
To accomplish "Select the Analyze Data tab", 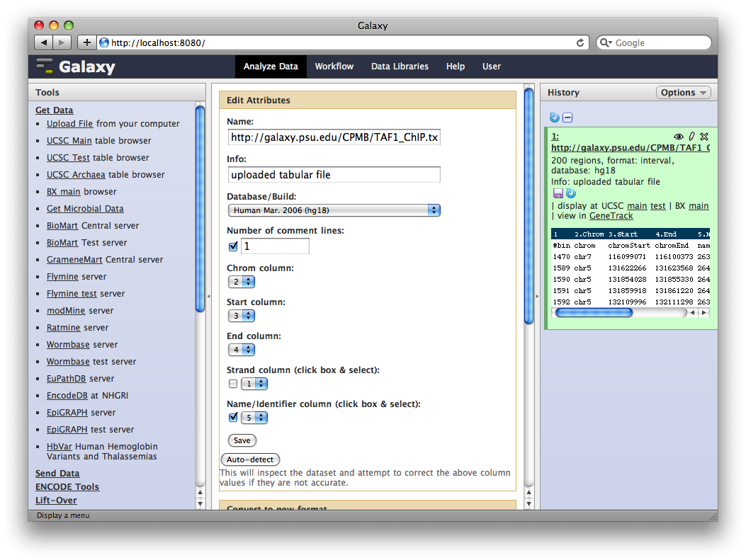I will (x=271, y=67).
